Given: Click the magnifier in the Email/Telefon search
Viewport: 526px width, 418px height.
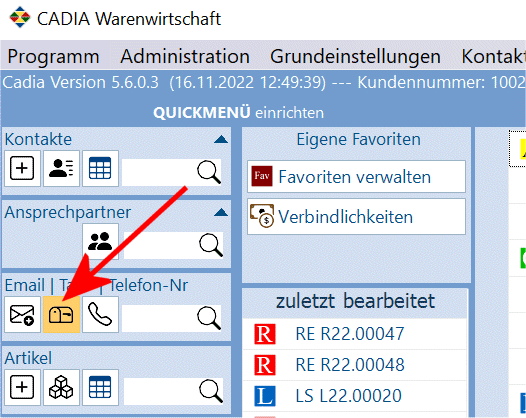Looking at the screenshot, I should [209, 318].
